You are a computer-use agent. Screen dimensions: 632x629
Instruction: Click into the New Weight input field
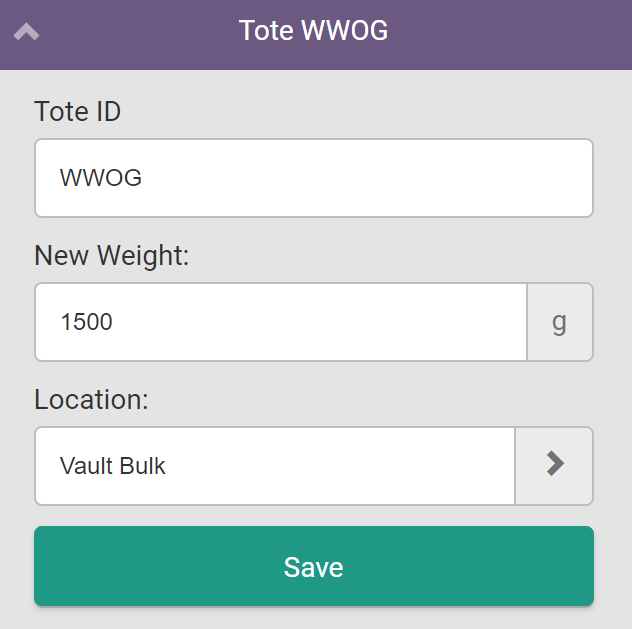pos(281,322)
